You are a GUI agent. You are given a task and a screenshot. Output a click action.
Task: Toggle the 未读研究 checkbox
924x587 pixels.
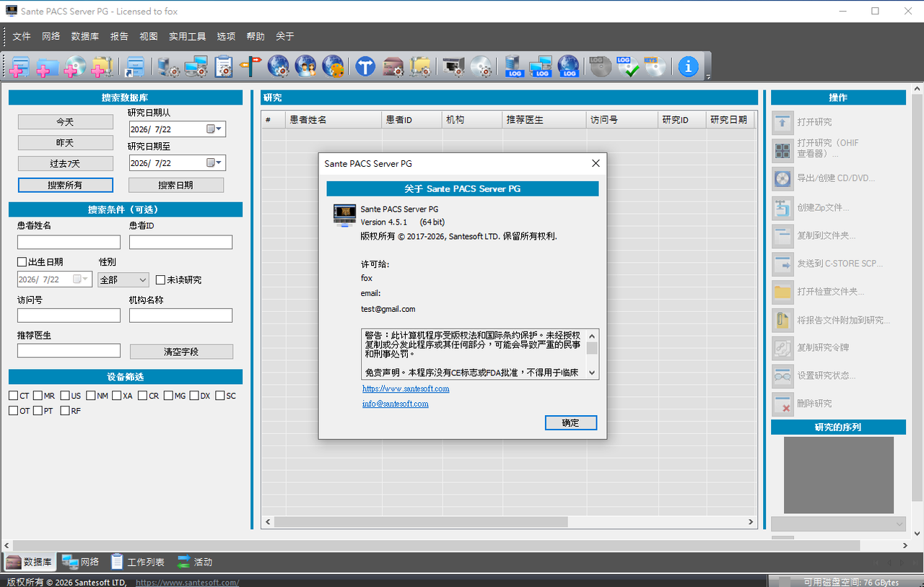coord(160,280)
